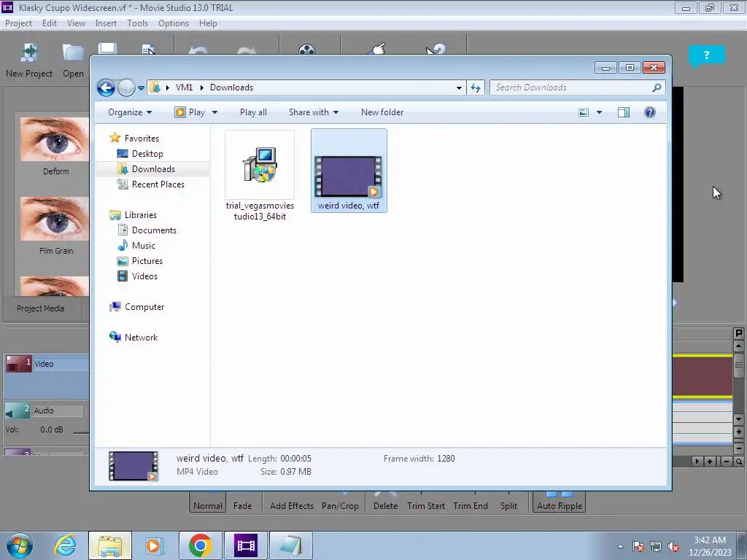Click the Action Center flag tray icon

pos(638,546)
